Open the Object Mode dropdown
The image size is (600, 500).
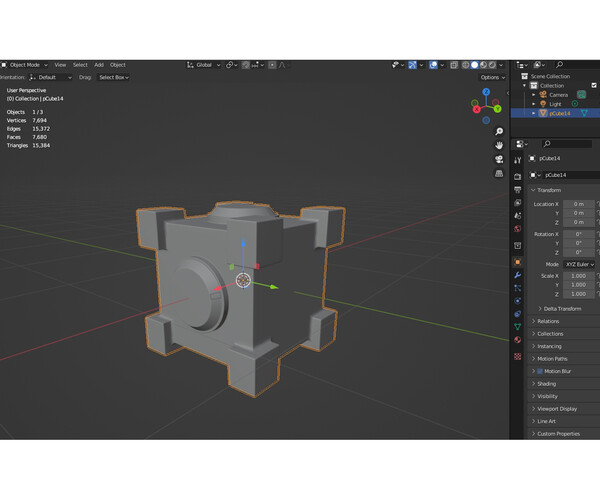coord(25,65)
